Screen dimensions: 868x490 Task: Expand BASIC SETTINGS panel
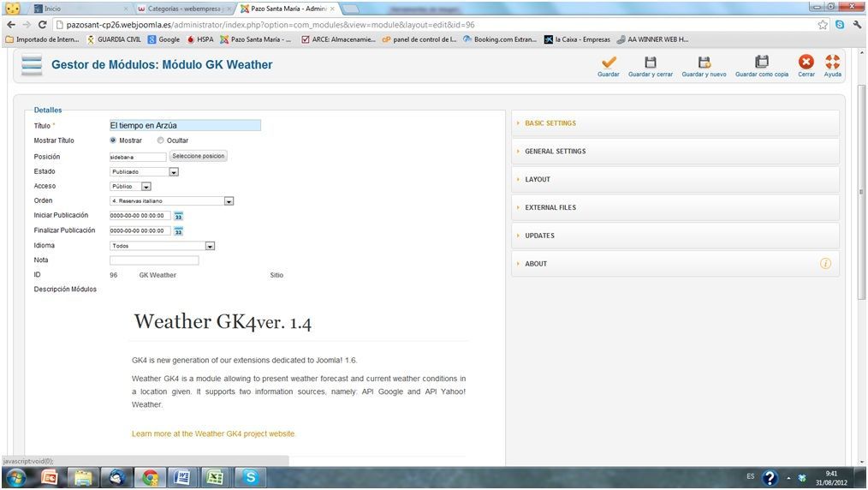675,122
